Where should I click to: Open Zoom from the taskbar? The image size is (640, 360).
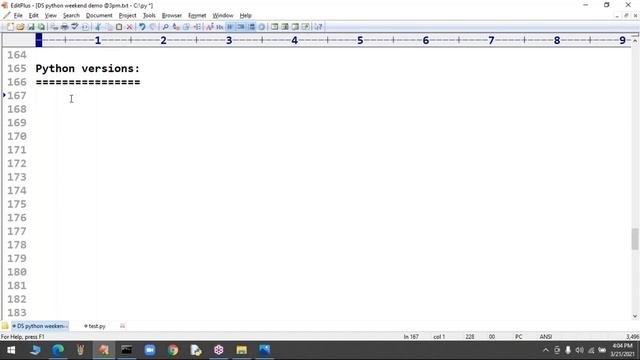point(150,350)
